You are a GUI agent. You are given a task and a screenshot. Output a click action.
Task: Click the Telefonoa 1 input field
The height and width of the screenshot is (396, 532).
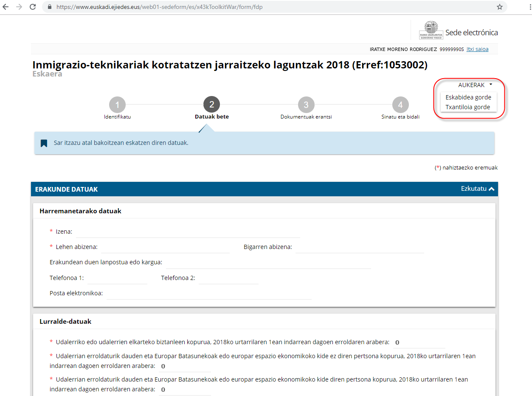[117, 278]
